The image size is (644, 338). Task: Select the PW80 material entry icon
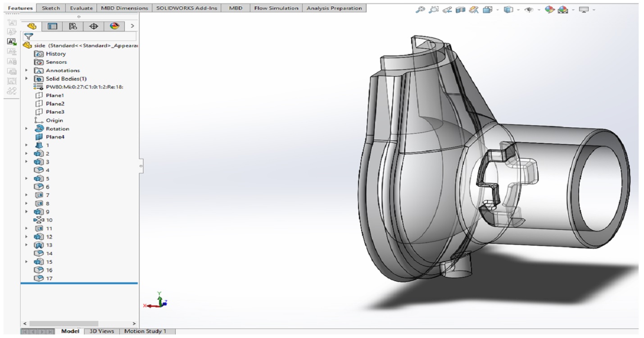click(39, 87)
